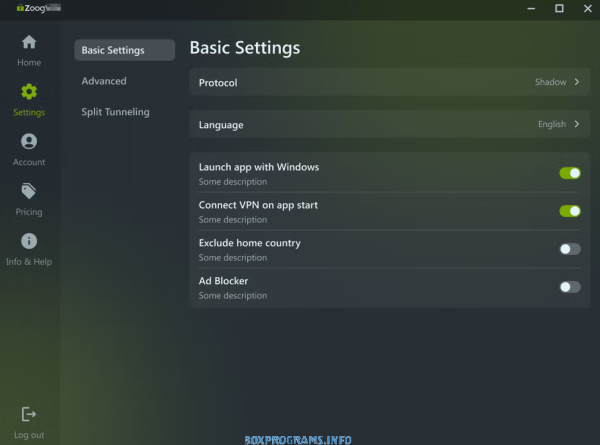Disable Launch app with Windows toggle
This screenshot has height=445, width=600.
click(570, 173)
